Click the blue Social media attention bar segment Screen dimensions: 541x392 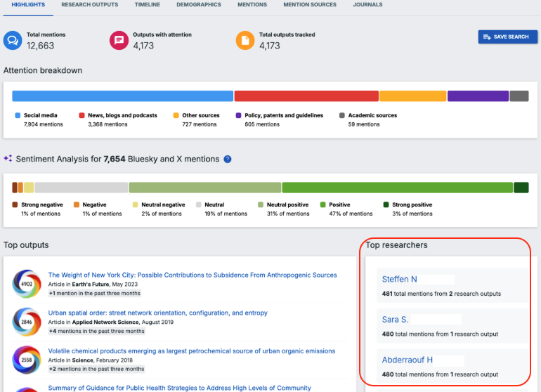click(123, 96)
